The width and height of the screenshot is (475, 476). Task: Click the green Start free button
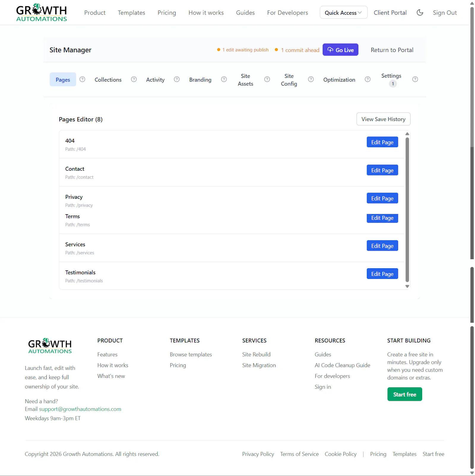click(x=405, y=394)
